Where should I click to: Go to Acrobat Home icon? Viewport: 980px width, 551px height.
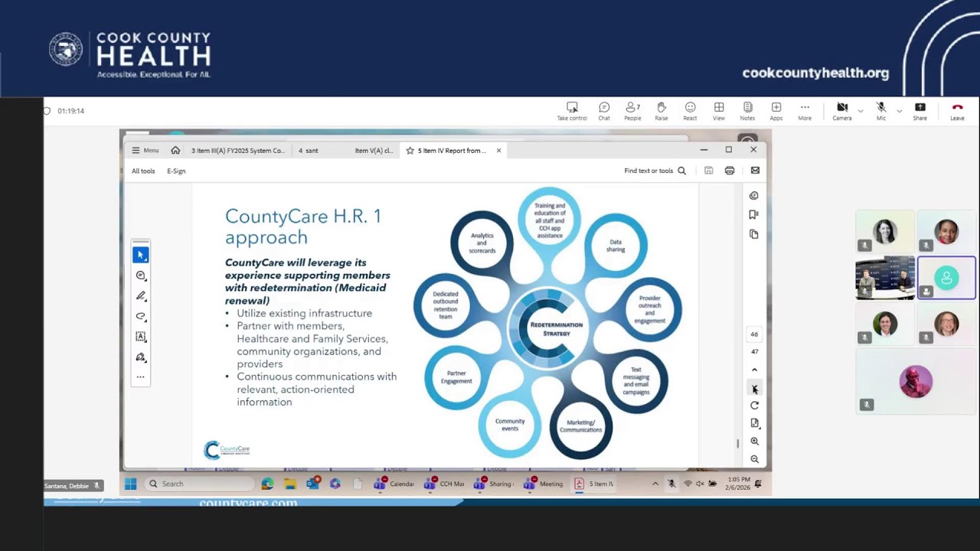pos(175,151)
